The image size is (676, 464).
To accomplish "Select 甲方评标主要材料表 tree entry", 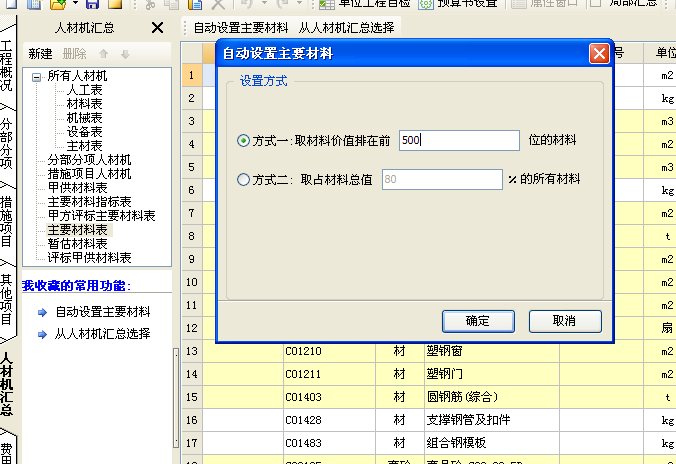I will pos(101,216).
